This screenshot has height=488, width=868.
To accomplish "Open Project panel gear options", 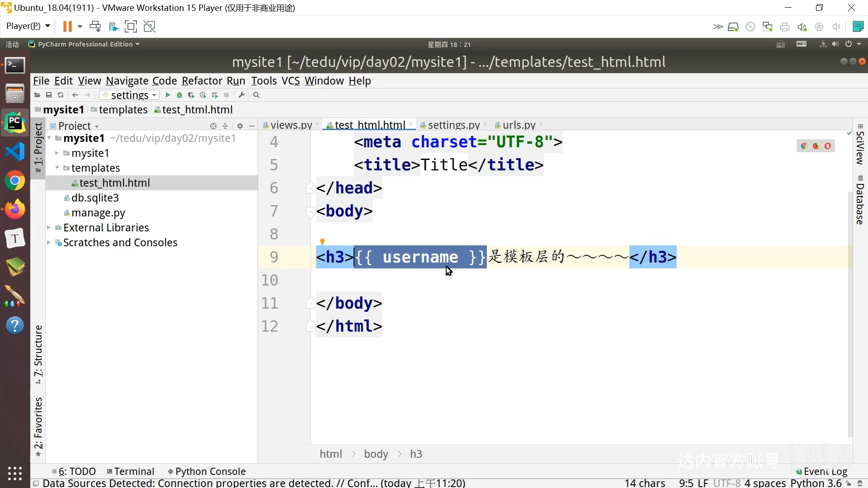I will pyautogui.click(x=240, y=126).
